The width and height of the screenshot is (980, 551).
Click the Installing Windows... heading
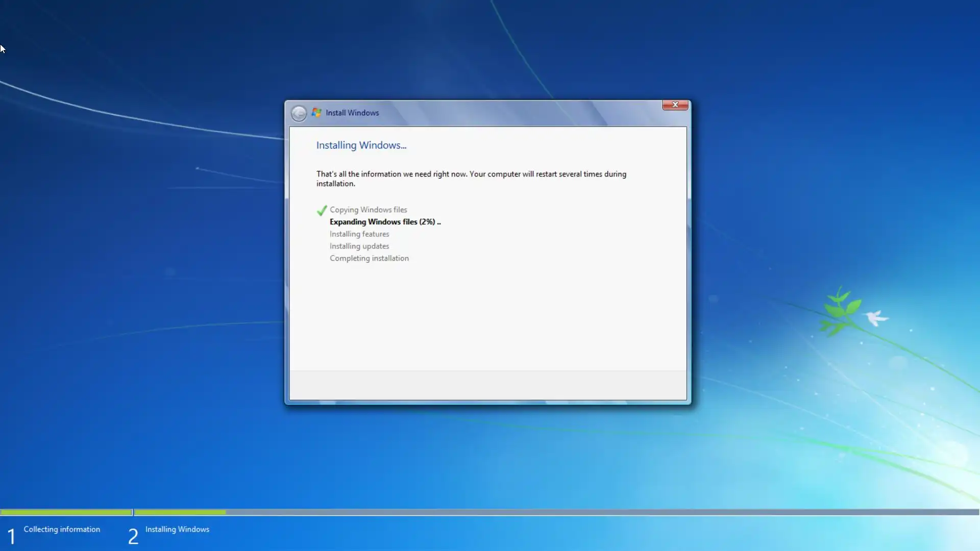coord(361,145)
